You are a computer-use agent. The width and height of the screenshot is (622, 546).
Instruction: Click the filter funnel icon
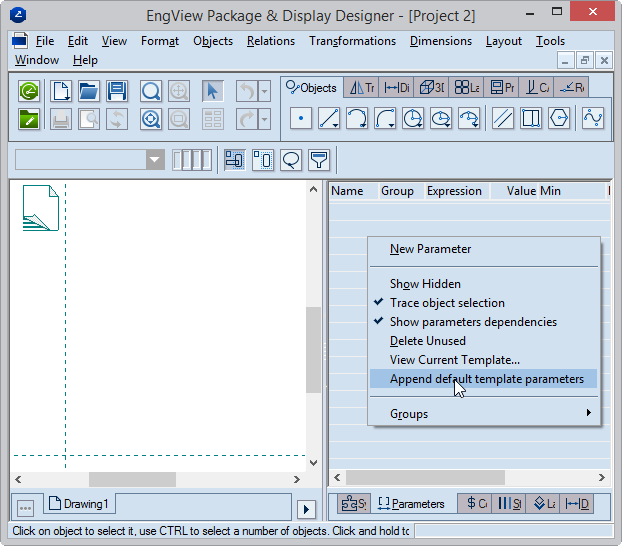[x=319, y=160]
